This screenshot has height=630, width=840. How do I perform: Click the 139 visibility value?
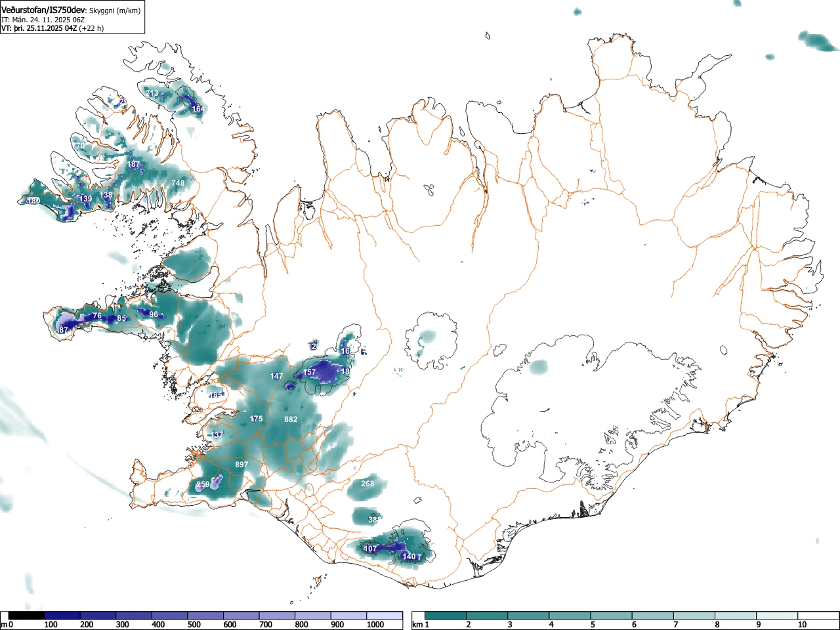tap(86, 199)
